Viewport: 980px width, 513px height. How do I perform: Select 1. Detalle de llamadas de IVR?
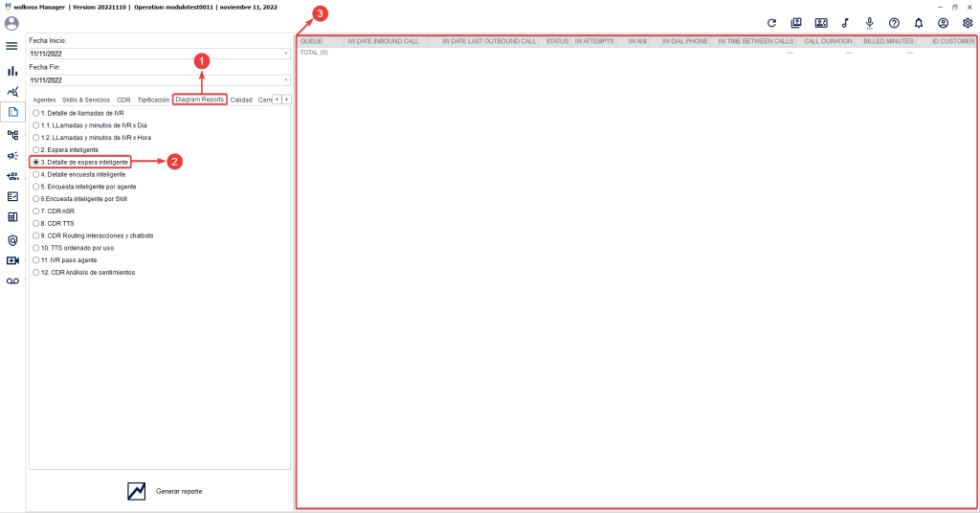click(78, 113)
